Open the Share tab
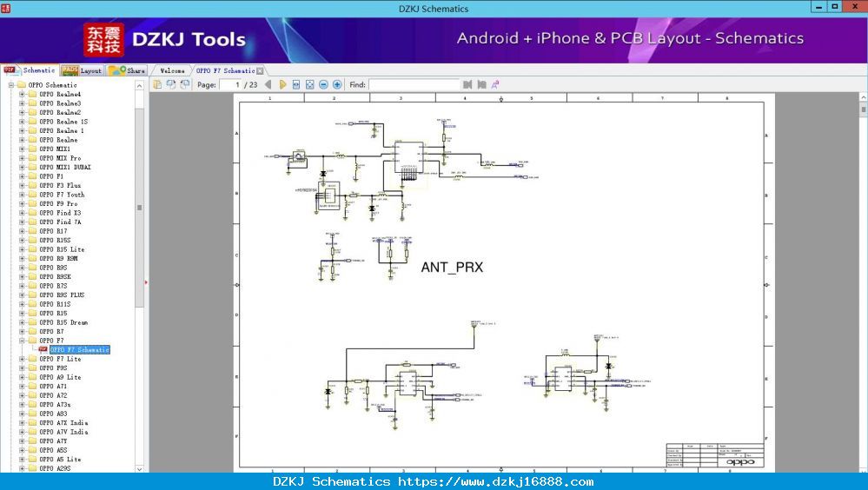Screen dimensions: 868x490 pyautogui.click(x=127, y=70)
